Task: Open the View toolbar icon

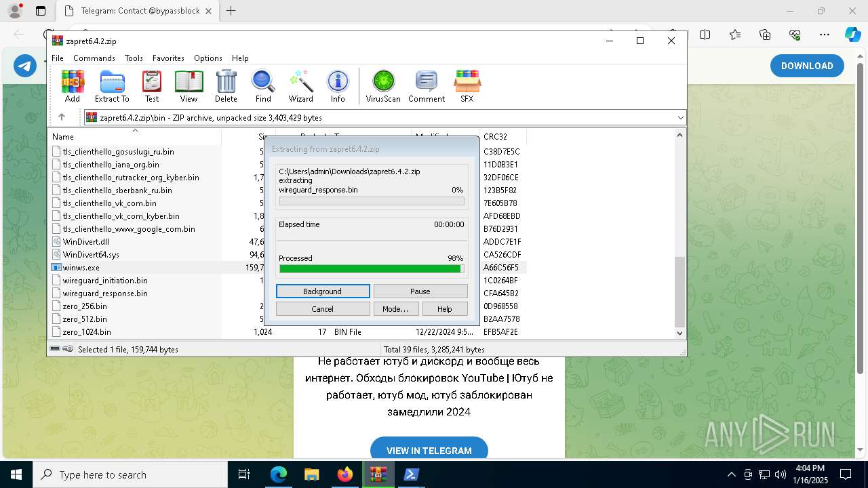Action: (x=189, y=86)
